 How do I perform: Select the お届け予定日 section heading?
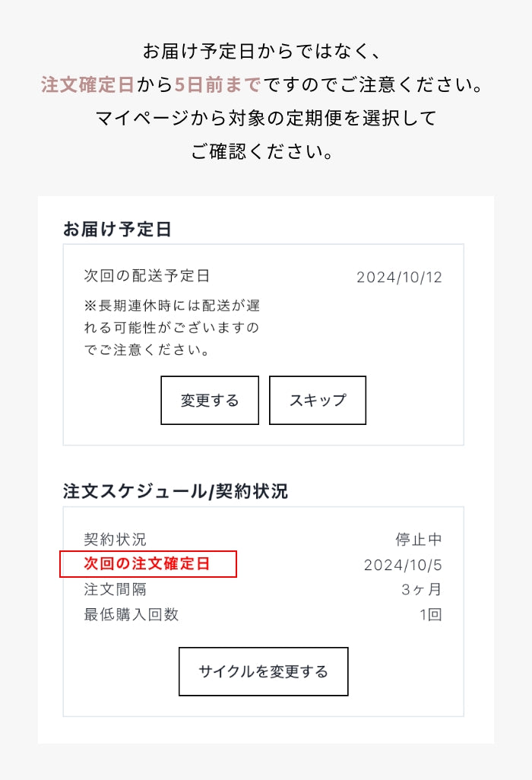pyautogui.click(x=117, y=230)
